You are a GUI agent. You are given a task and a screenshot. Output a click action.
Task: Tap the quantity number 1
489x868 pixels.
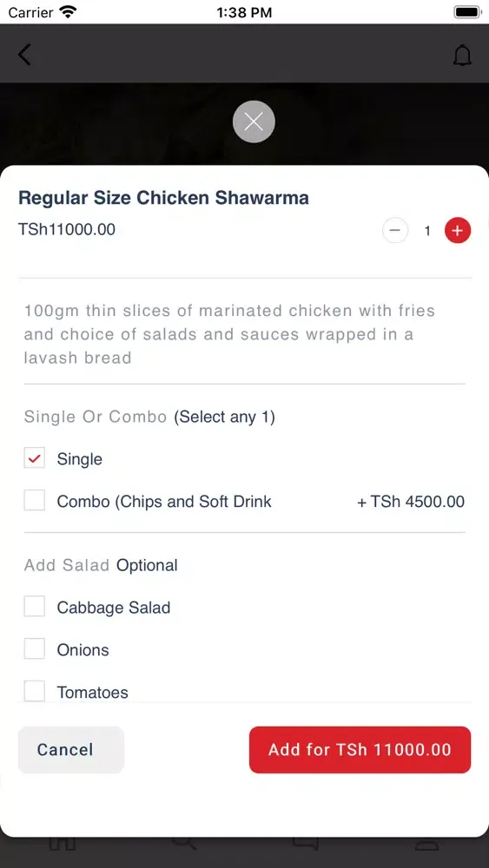pyautogui.click(x=427, y=232)
